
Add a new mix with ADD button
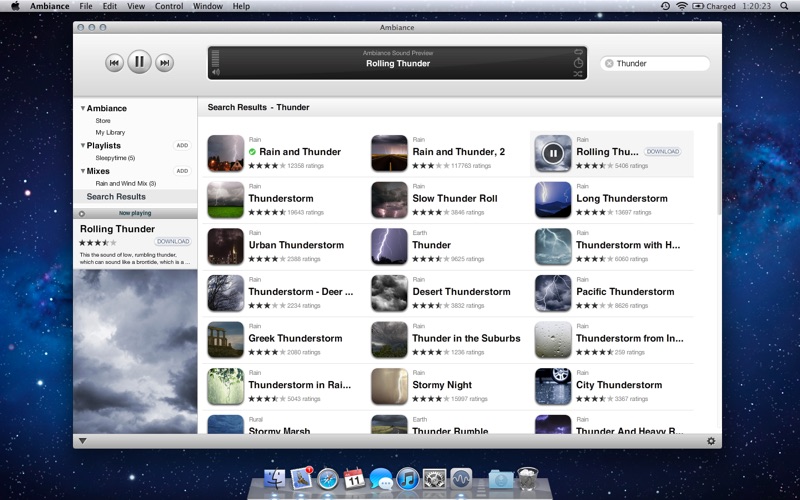[x=182, y=171]
